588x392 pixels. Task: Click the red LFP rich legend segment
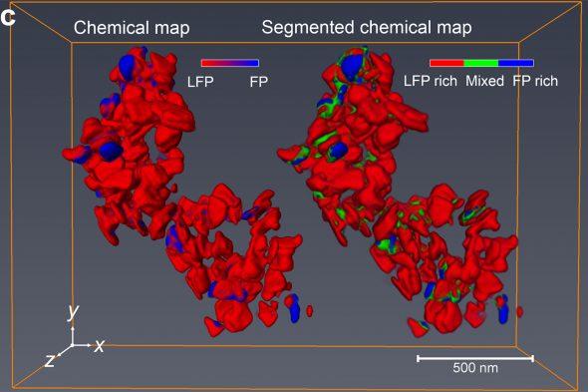[446, 63]
